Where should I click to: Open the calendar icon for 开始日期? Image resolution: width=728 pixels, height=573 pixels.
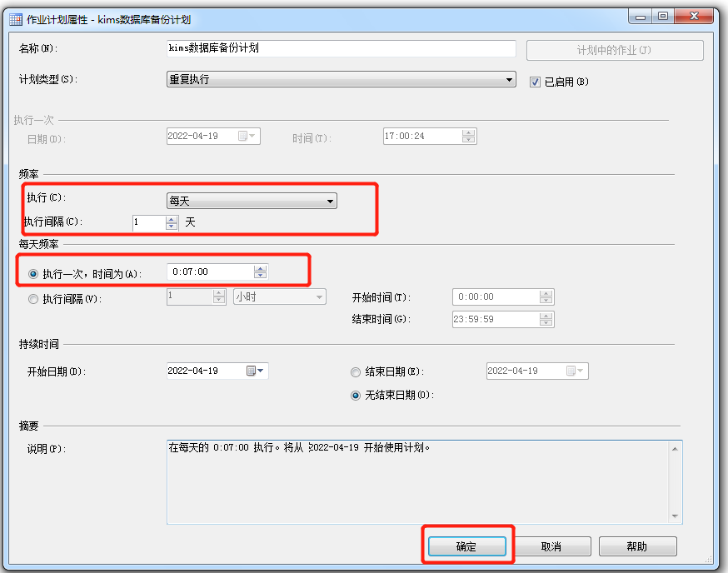(251, 371)
